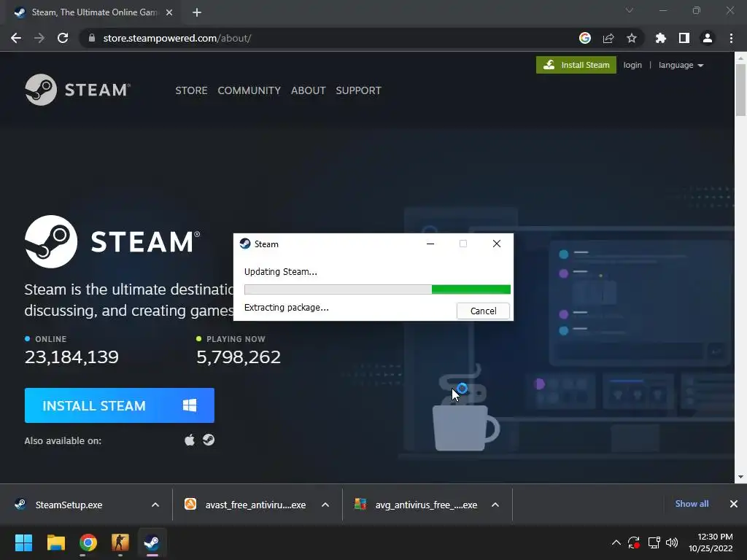
Task: Reload the Steam about page
Action: coord(63,38)
